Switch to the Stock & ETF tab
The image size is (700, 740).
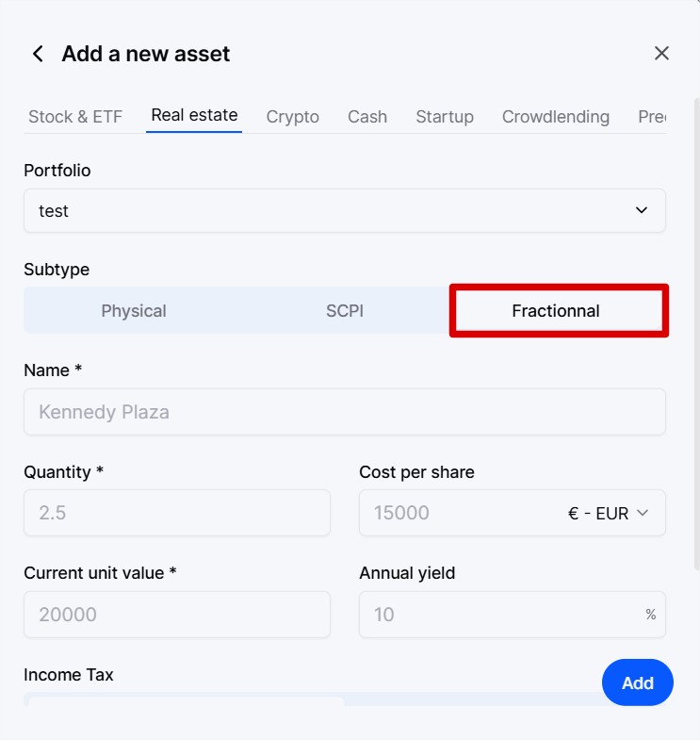click(x=75, y=117)
